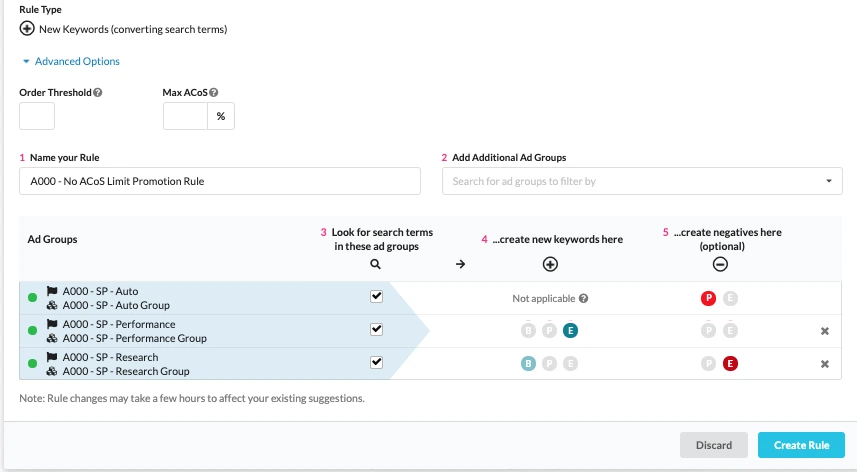Screen dimensions: 857x472
Task: Toggle red Phrase negative badge in Auto row
Action: (709, 298)
